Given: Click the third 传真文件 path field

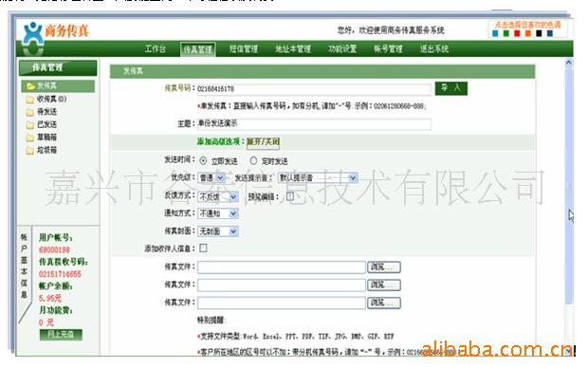Looking at the screenshot, I should pos(282,303).
